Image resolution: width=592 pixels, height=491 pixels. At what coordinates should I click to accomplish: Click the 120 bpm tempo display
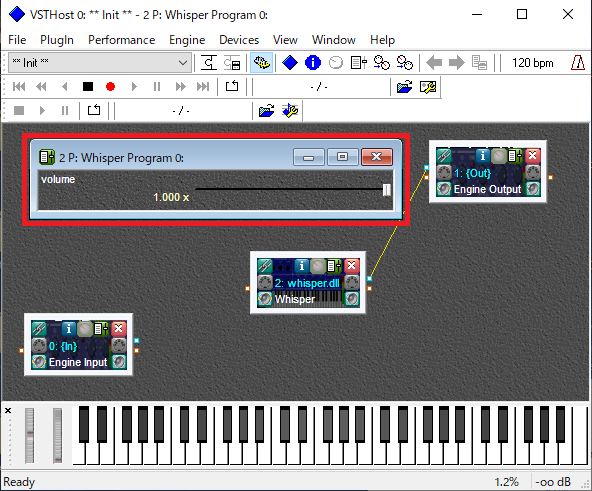point(532,63)
